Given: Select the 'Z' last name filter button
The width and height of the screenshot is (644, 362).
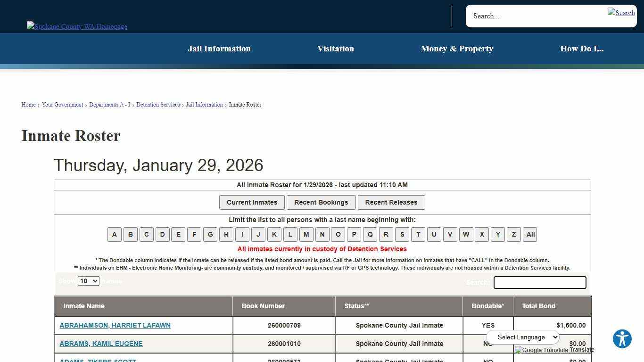Looking at the screenshot, I should pos(513,234).
